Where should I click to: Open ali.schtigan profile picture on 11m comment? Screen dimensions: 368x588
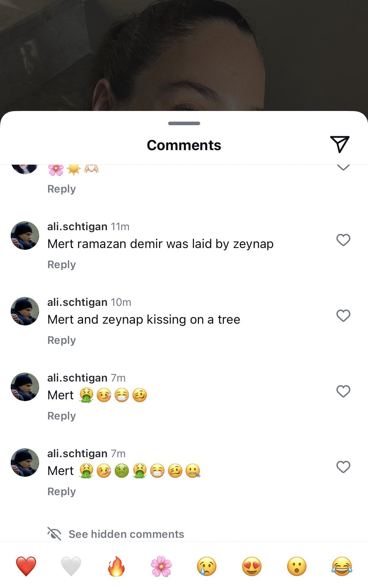pos(25,236)
